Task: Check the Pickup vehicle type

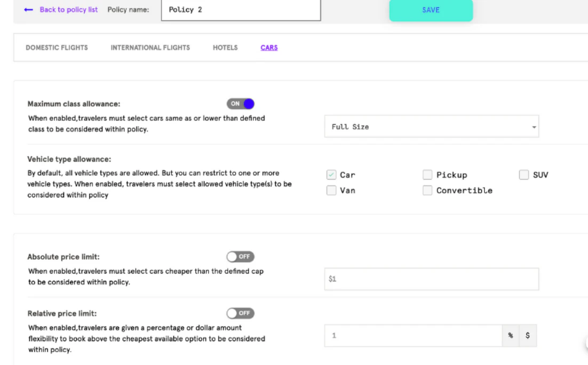Action: 427,174
